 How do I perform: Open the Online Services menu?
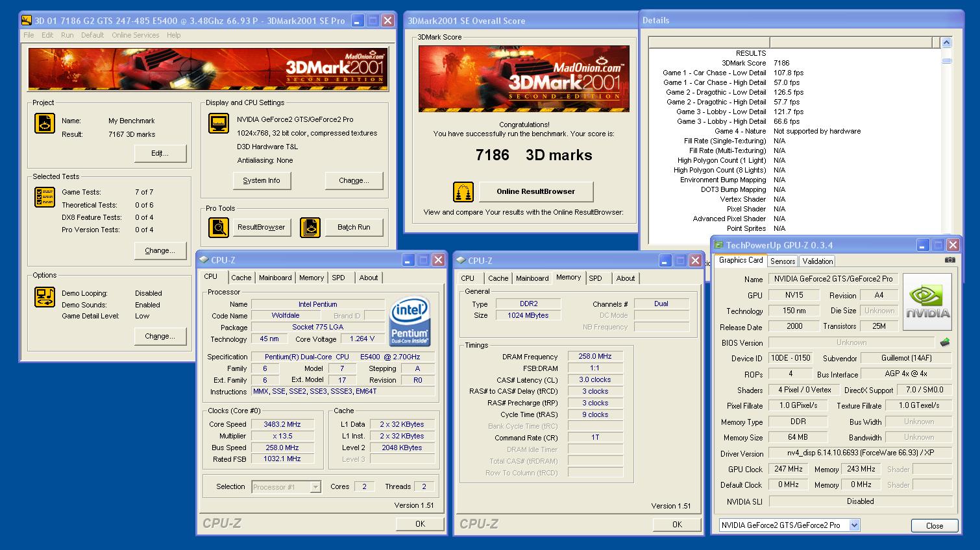[x=135, y=35]
